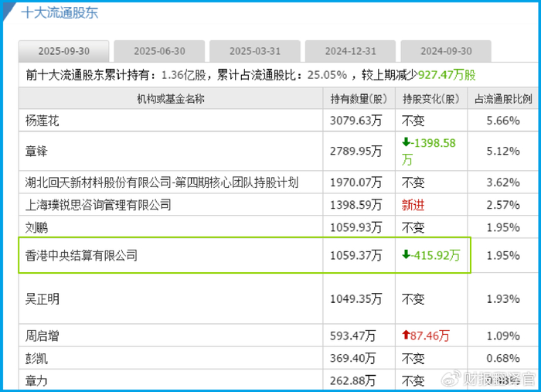Click the 十大流通股东 section heading
The width and height of the screenshot is (541, 392).
pos(59,13)
